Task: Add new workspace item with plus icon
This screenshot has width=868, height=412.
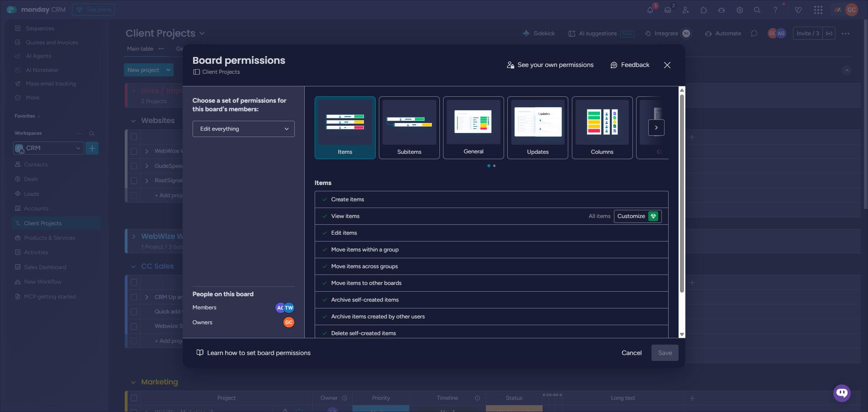Action: (x=92, y=148)
